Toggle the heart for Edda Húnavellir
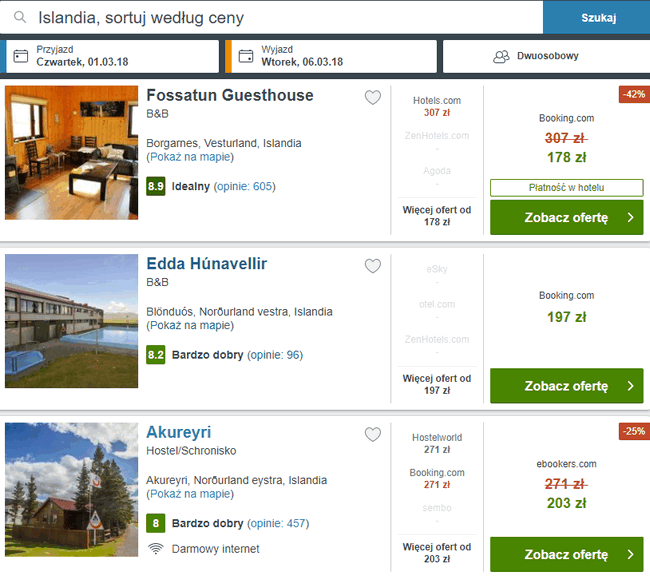The width and height of the screenshot is (650, 576). click(x=373, y=266)
